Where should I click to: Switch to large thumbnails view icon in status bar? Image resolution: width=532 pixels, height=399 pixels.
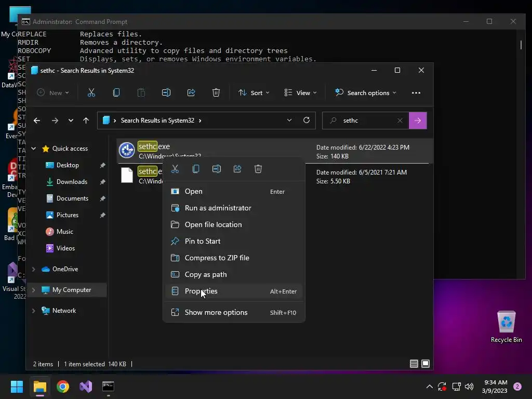pyautogui.click(x=425, y=364)
